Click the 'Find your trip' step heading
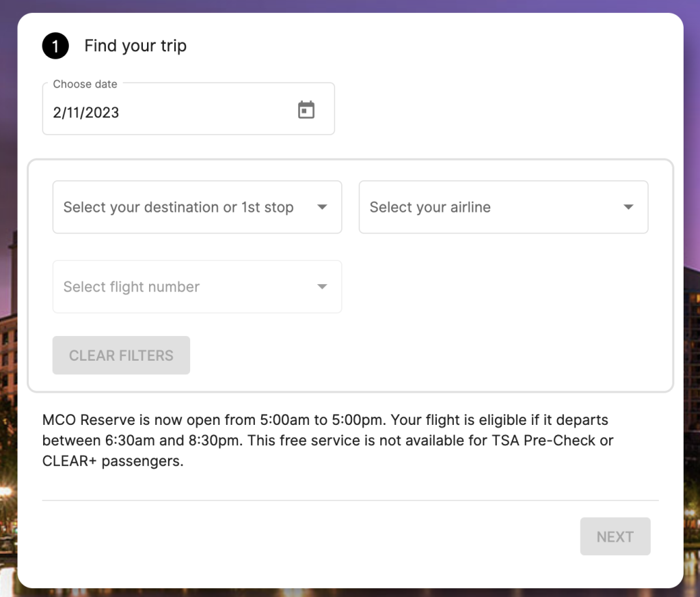 pyautogui.click(x=135, y=46)
